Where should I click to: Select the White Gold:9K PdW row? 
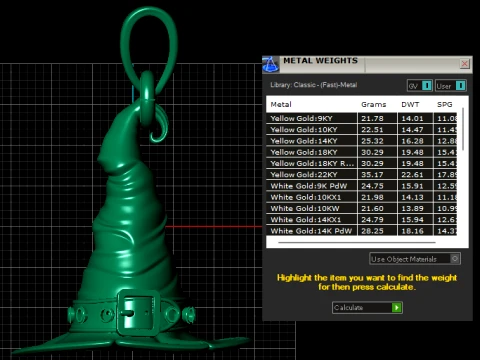pos(361,186)
